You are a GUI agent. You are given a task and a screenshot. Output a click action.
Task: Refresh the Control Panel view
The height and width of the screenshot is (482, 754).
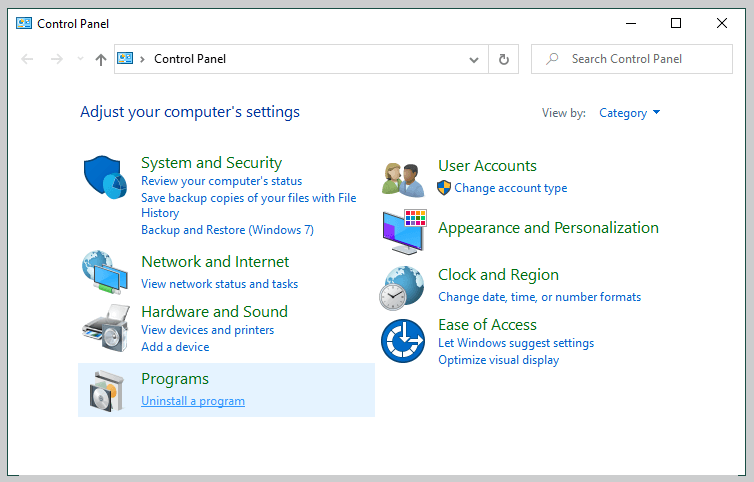coord(503,59)
